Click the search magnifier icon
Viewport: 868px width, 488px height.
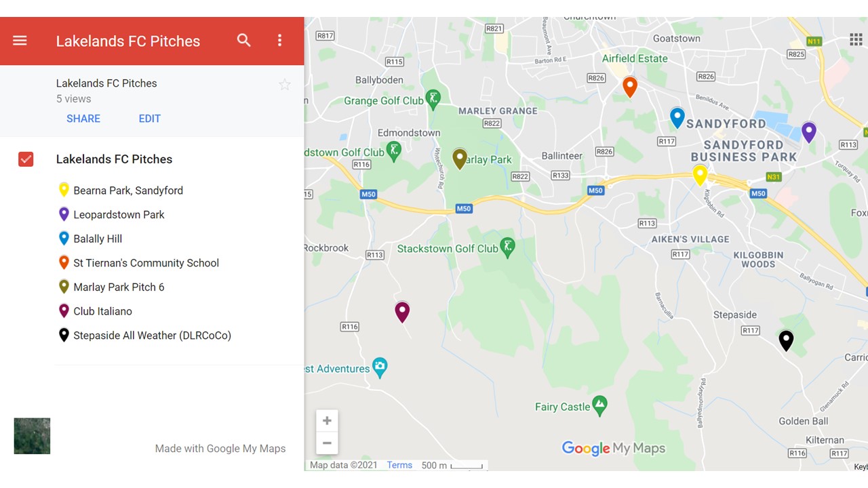(x=244, y=41)
